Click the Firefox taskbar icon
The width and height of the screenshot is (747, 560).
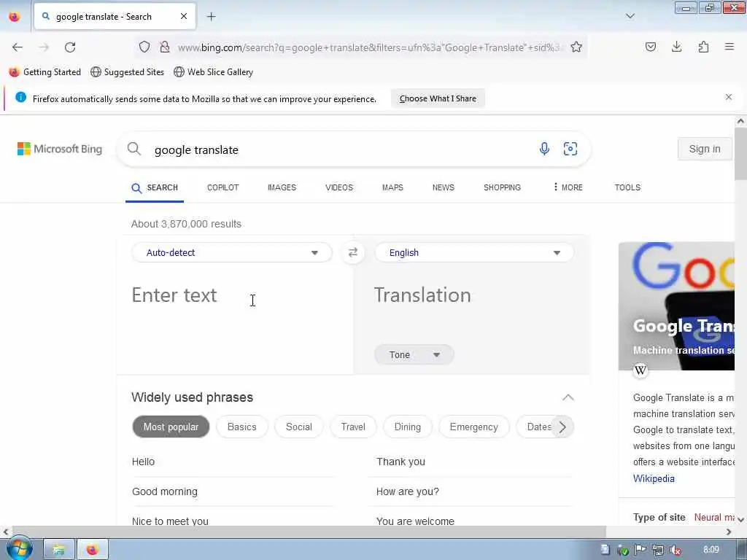click(x=93, y=550)
